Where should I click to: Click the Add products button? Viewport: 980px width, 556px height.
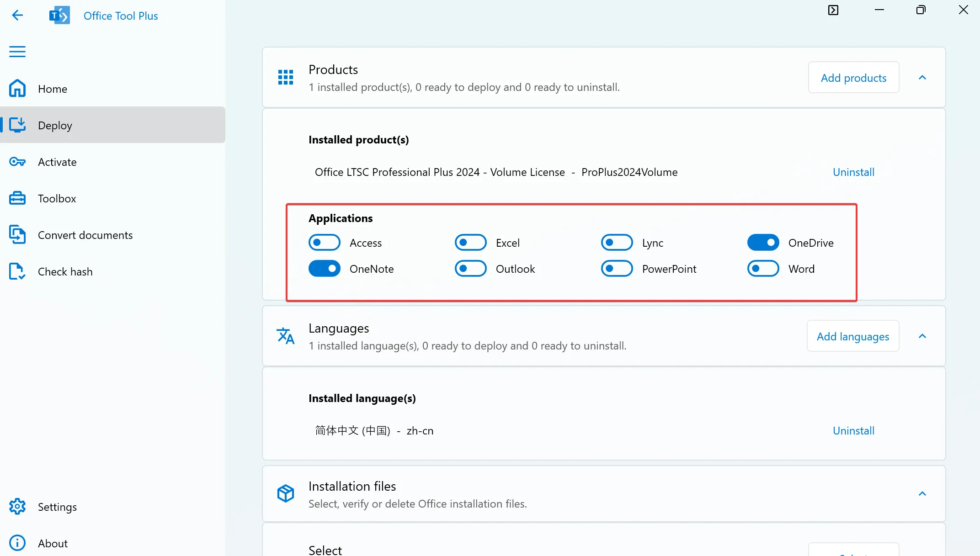point(853,77)
